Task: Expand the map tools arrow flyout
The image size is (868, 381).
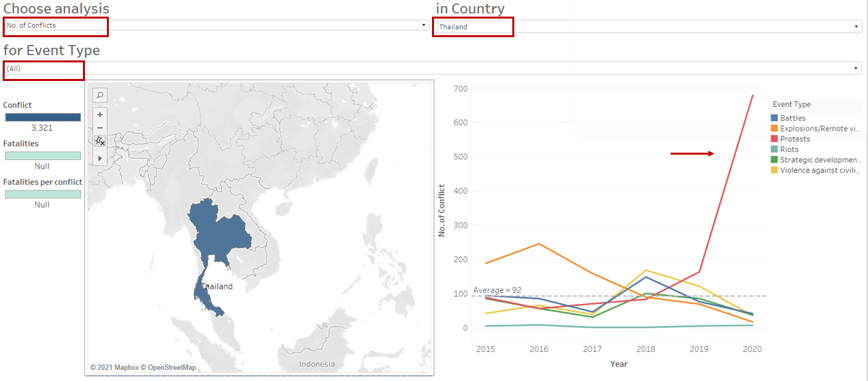Action: pos(100,158)
